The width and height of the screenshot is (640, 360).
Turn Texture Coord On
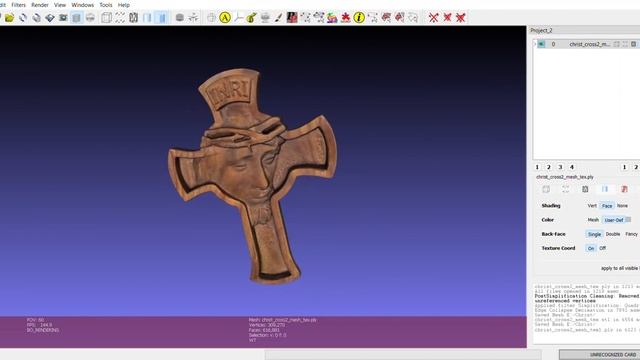point(591,248)
